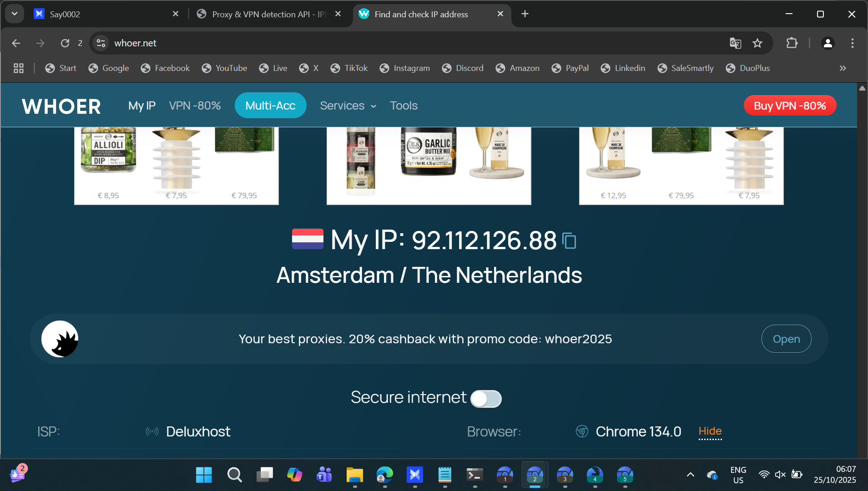868x491 pixels.
Task: Show hidden tray icons chevron
Action: [x=690, y=475]
